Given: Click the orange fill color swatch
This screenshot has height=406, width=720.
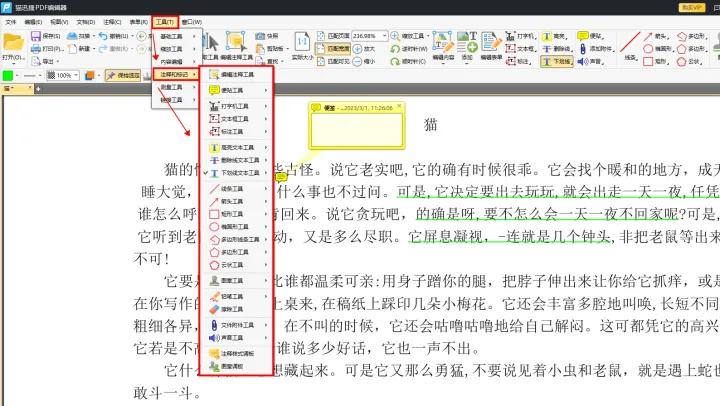Looking at the screenshot, I should pyautogui.click(x=90, y=75).
